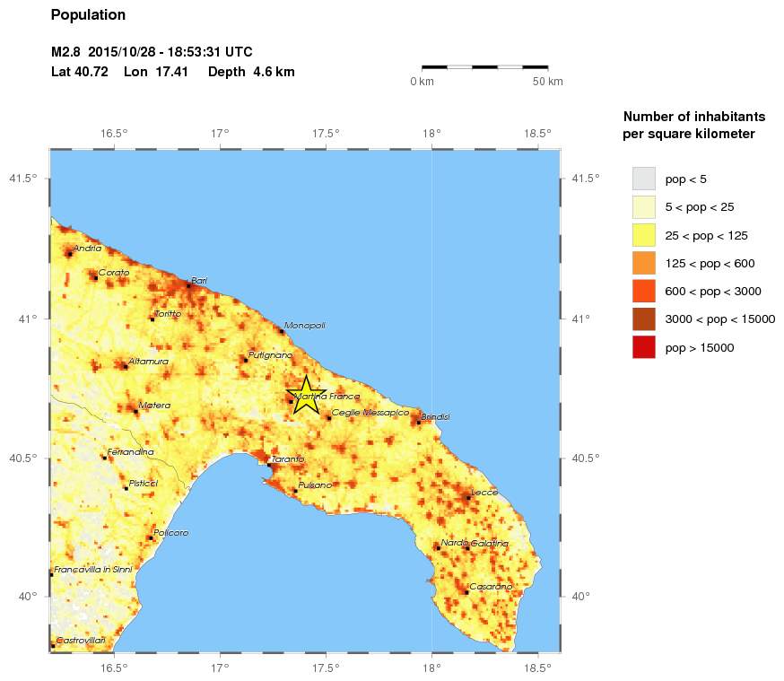
Task: Click the '0 km' scale label
Action: (422, 82)
